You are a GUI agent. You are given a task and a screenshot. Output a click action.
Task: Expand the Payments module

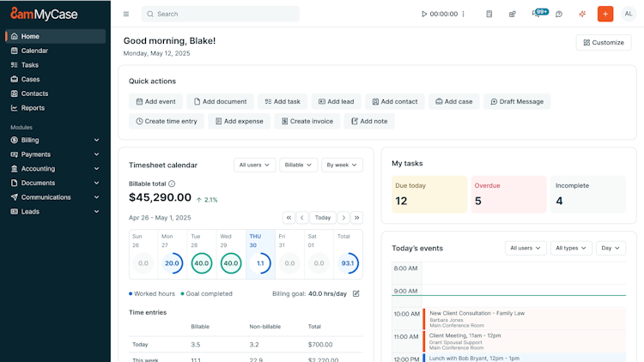[56, 154]
